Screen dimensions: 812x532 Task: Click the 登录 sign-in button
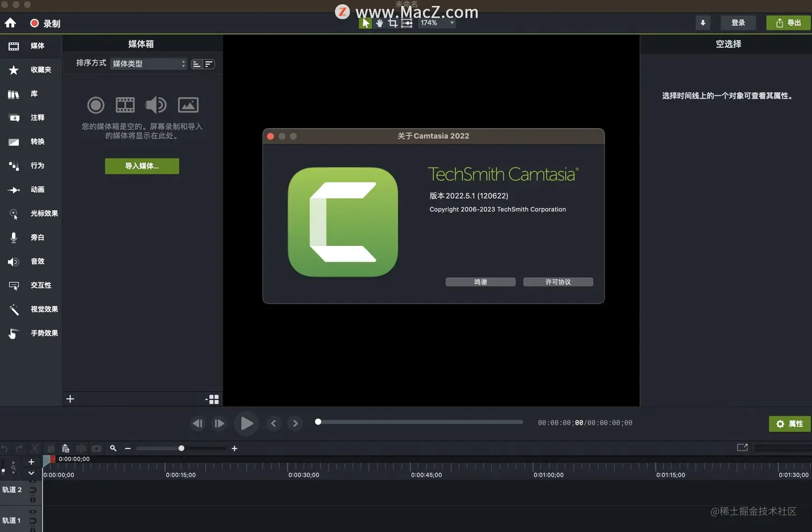pos(738,23)
